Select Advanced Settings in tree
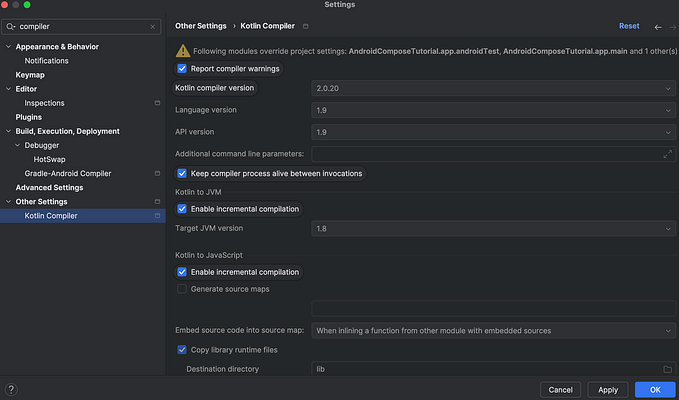Viewport: 679px width, 400px height. pos(49,187)
